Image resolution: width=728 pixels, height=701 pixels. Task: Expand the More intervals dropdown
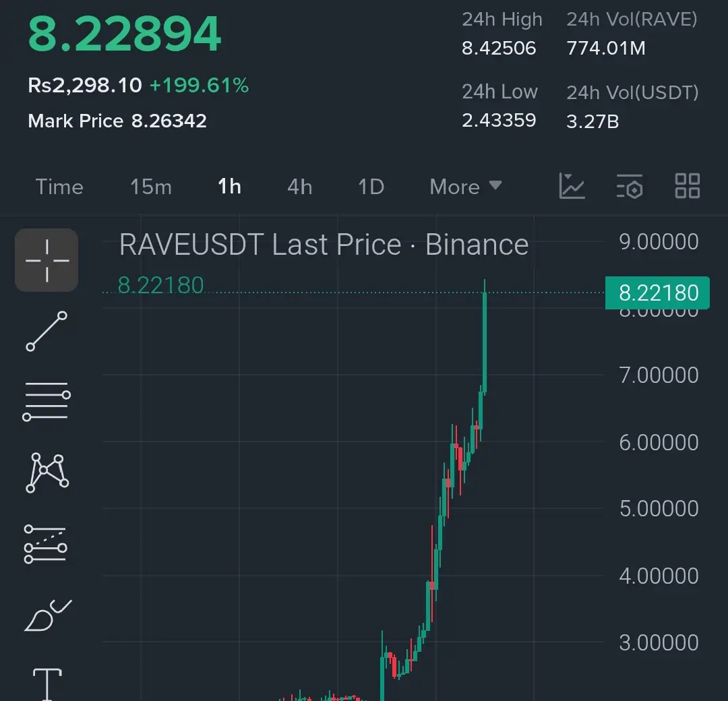tap(466, 187)
